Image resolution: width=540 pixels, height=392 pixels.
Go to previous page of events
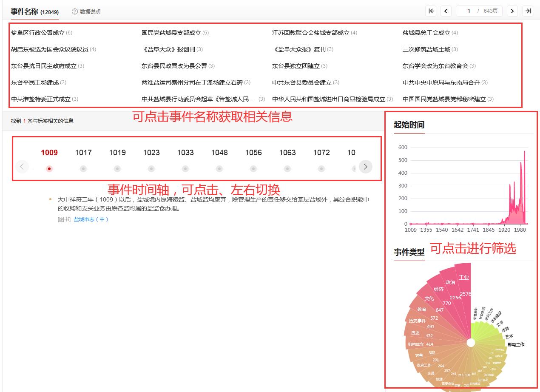pos(446,11)
